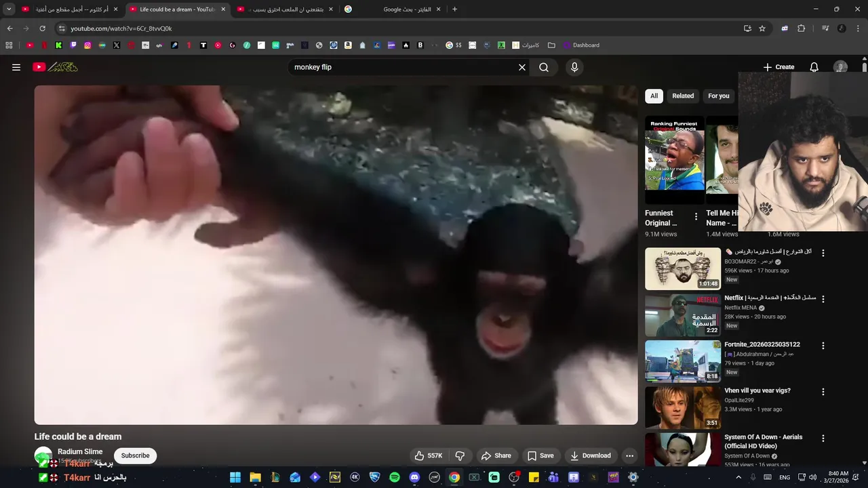Open YouTube notifications bell
Image resolution: width=868 pixels, height=488 pixels.
pyautogui.click(x=814, y=67)
